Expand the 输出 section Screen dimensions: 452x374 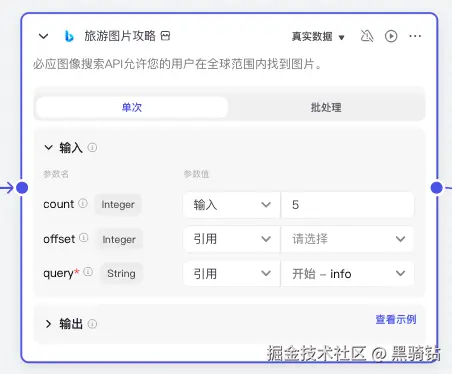[49, 324]
